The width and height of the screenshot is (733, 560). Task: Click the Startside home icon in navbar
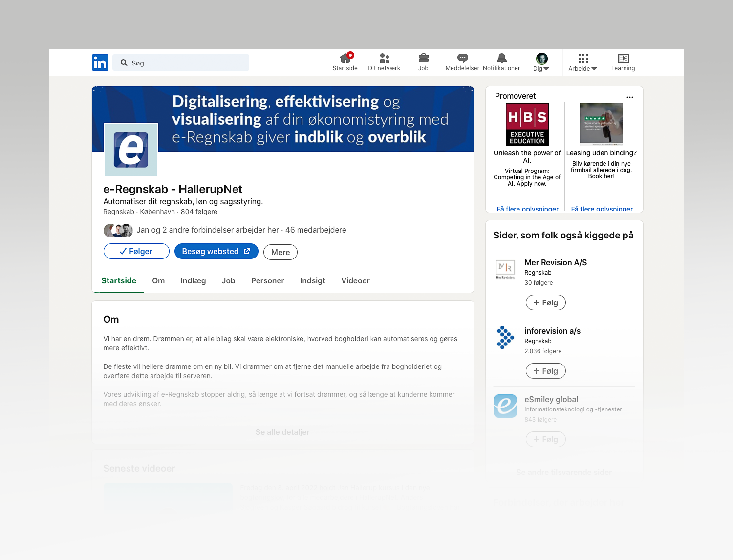point(345,58)
